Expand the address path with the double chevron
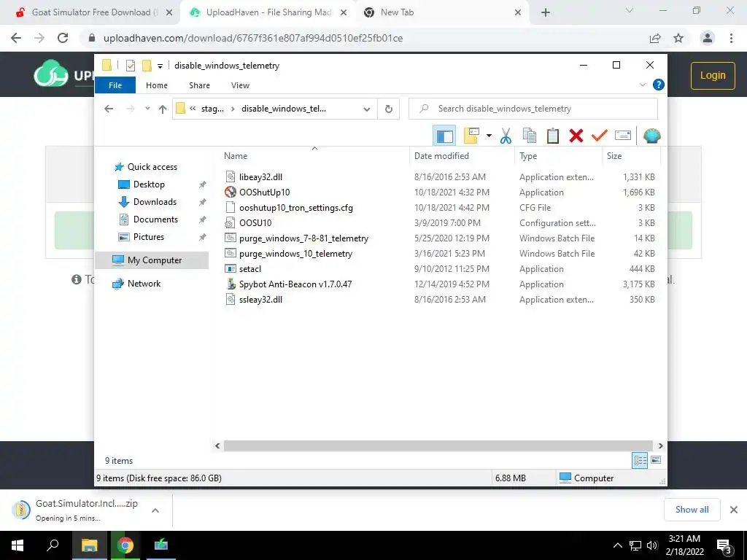 pyautogui.click(x=193, y=109)
